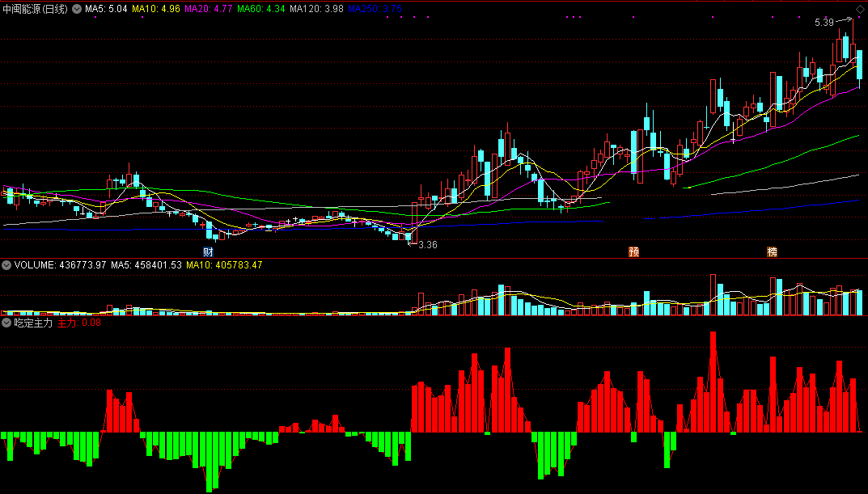Open the 财 financial report marker
868x494 pixels.
(x=208, y=252)
